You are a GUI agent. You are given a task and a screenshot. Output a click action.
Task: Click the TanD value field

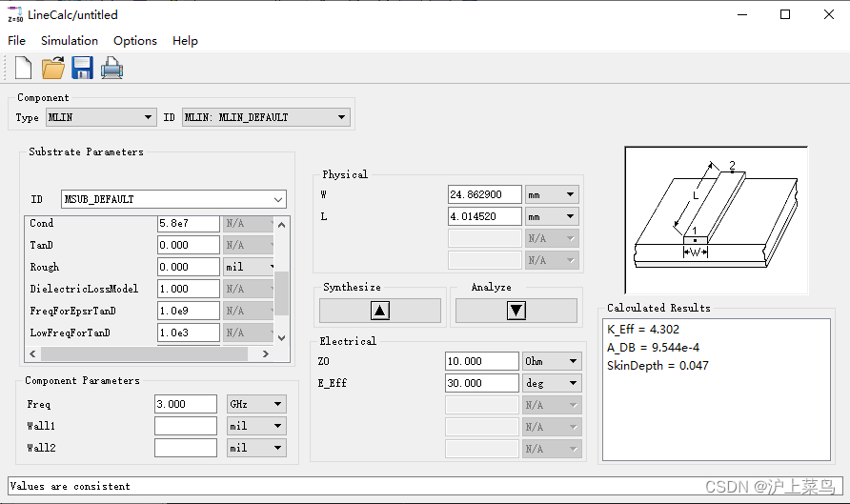(189, 245)
